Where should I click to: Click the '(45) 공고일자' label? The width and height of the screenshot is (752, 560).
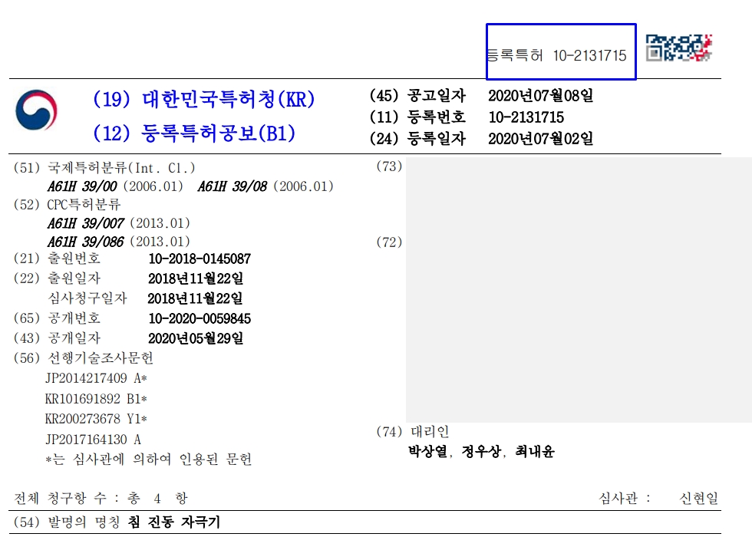click(x=417, y=95)
